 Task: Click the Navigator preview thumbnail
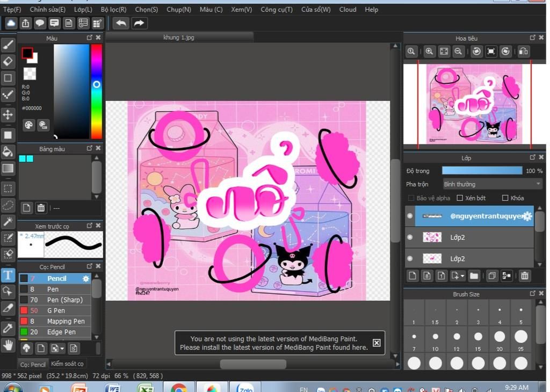474,104
